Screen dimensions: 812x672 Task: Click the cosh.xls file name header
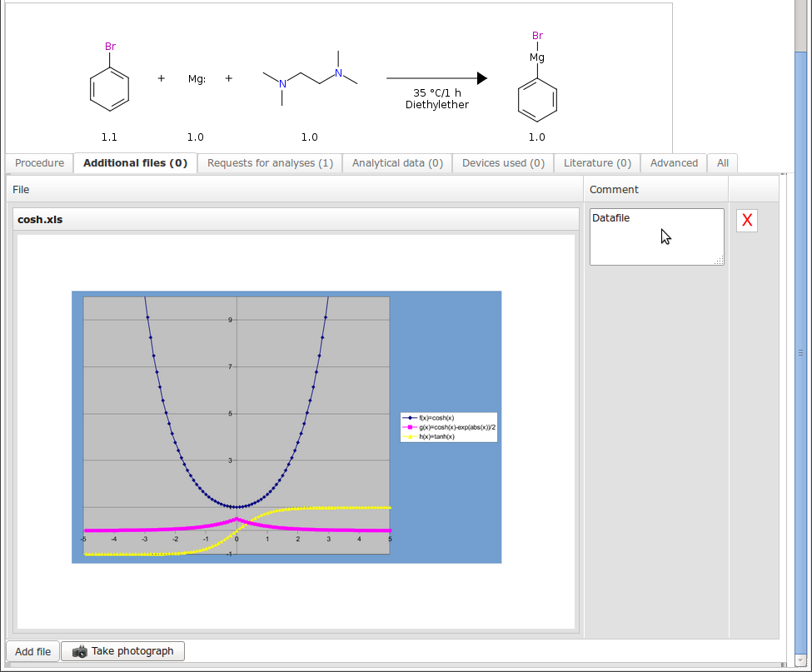[40, 220]
